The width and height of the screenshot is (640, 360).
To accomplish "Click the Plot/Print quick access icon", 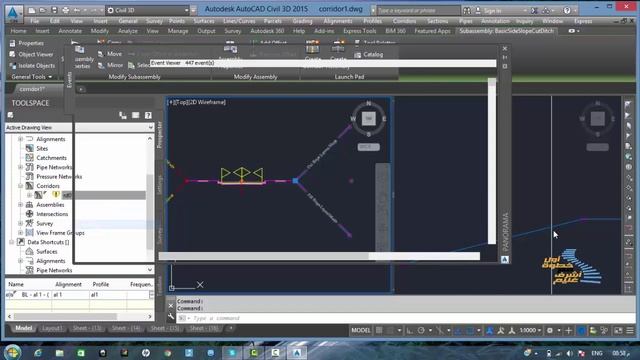I will pyautogui.click(x=65, y=10).
